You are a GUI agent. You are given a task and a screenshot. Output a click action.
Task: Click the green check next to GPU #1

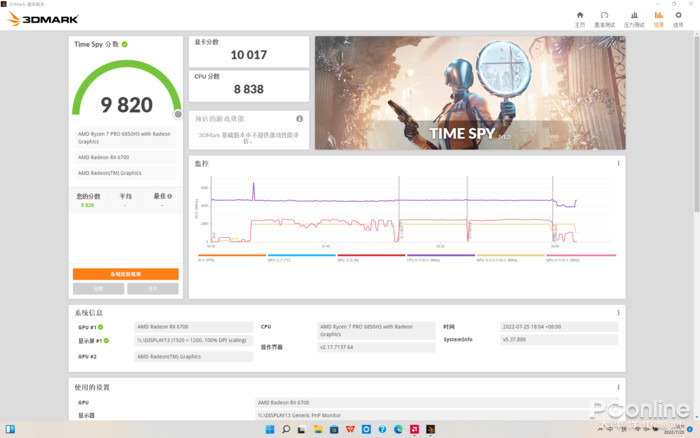101,327
